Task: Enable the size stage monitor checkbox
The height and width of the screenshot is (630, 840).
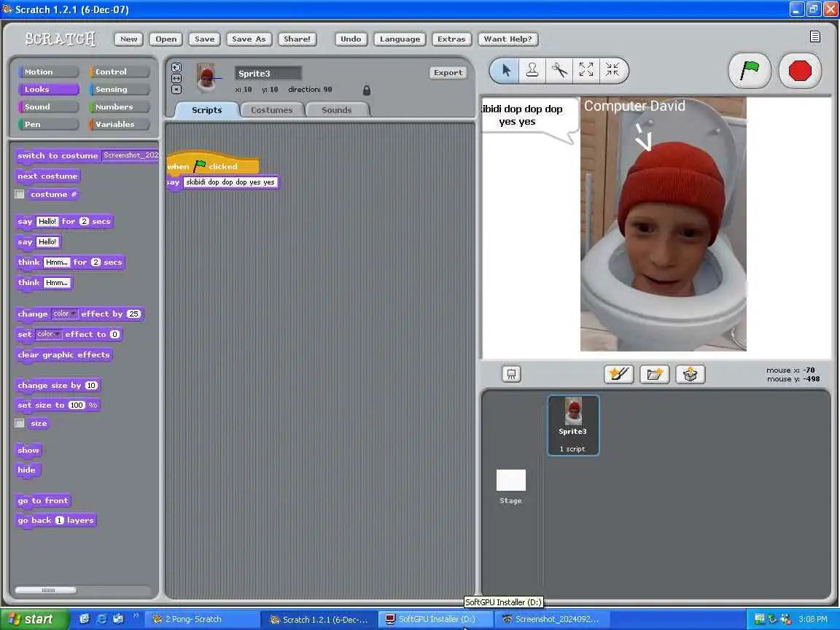Action: click(20, 423)
